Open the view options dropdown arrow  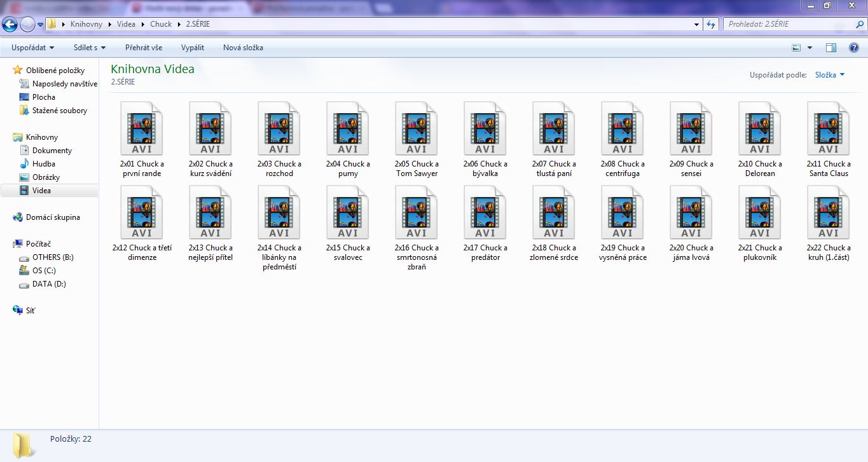click(809, 48)
